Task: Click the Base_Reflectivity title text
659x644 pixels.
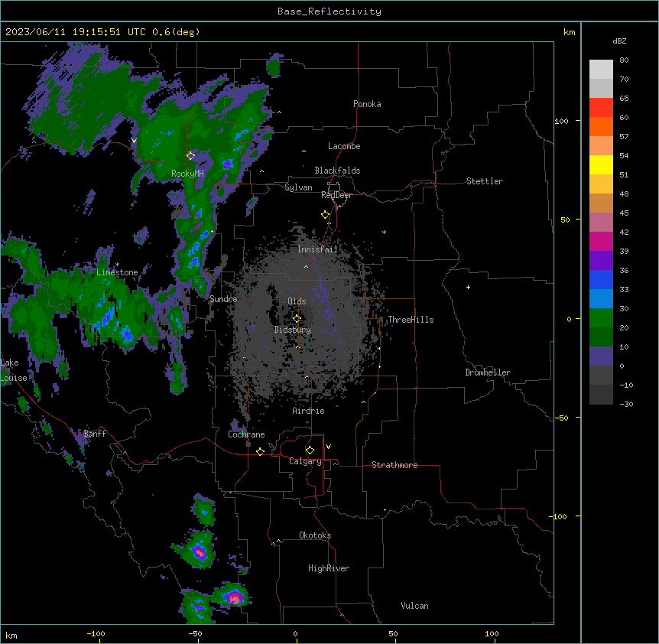Action: click(x=329, y=11)
